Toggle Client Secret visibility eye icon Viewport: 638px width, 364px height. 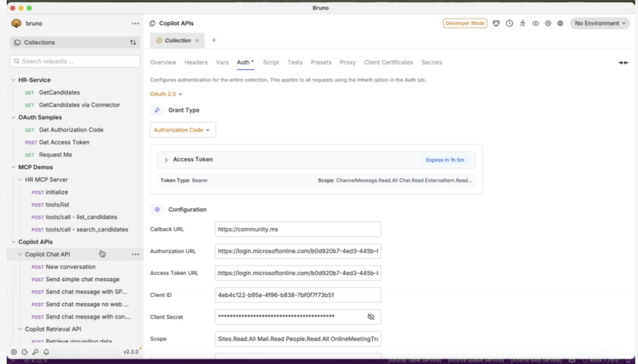[371, 317]
